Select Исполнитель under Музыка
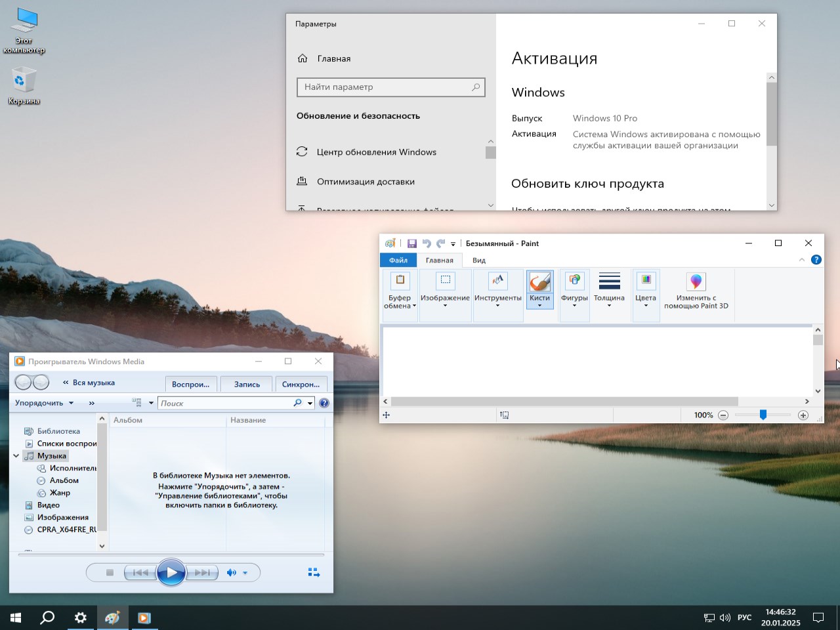Screen dimensions: 840x630 pos(67,468)
